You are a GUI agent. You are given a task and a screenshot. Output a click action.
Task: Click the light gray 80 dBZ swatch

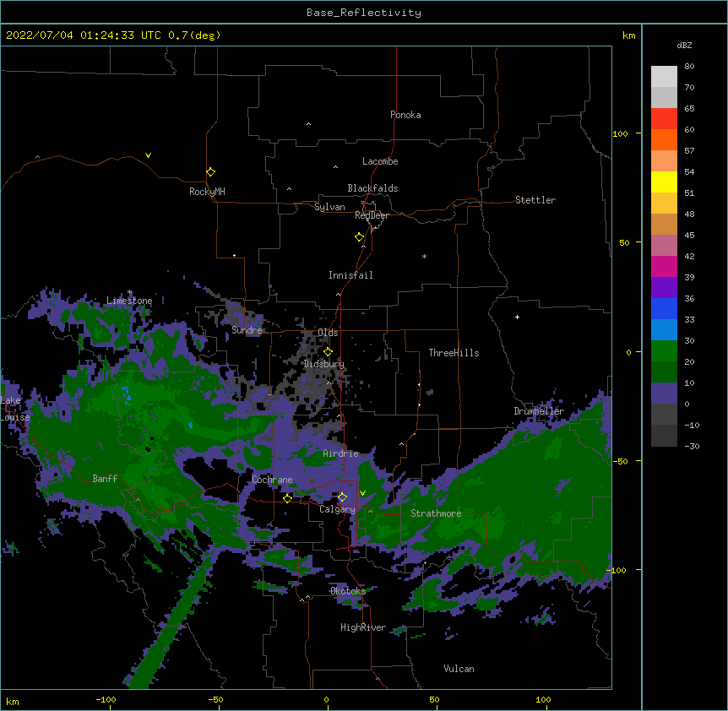tap(664, 77)
